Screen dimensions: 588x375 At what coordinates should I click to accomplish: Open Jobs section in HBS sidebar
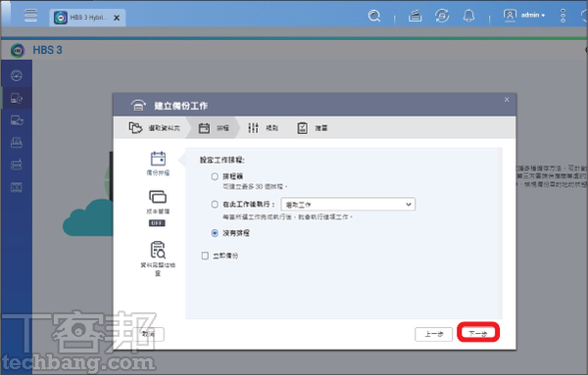[16, 142]
